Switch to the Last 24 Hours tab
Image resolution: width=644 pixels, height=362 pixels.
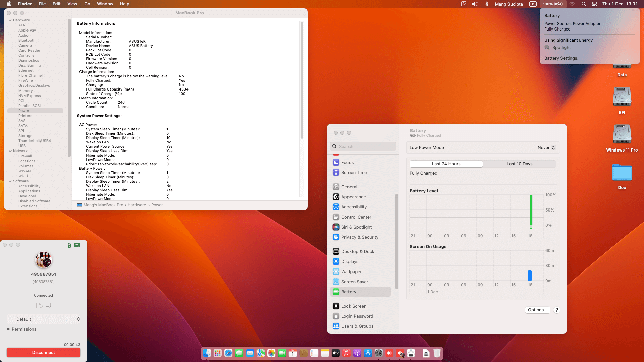(446, 164)
